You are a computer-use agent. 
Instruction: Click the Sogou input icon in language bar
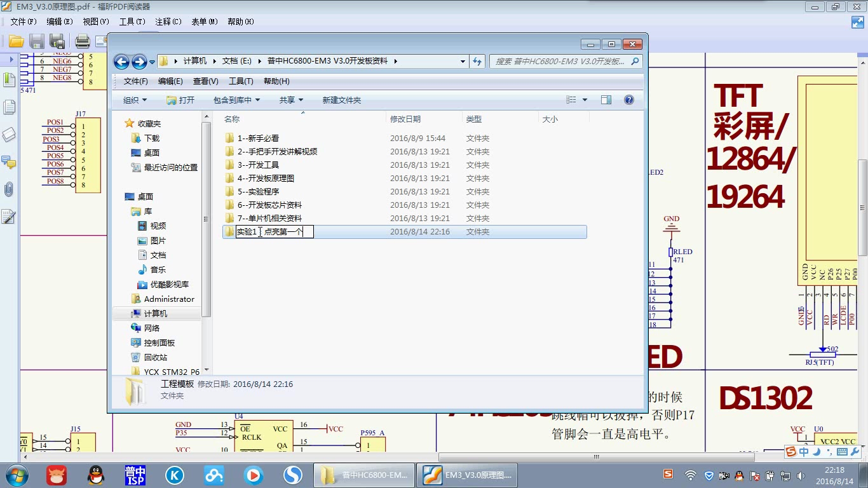(x=791, y=451)
